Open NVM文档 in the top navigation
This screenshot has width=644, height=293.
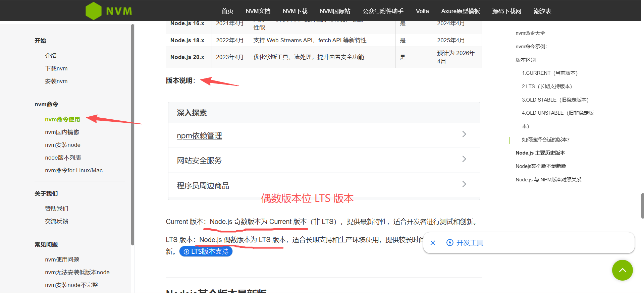point(258,11)
